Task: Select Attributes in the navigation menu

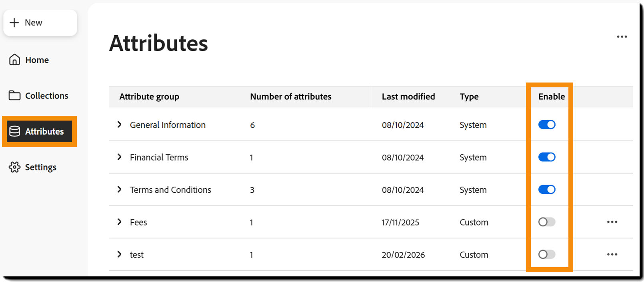Action: [x=44, y=131]
